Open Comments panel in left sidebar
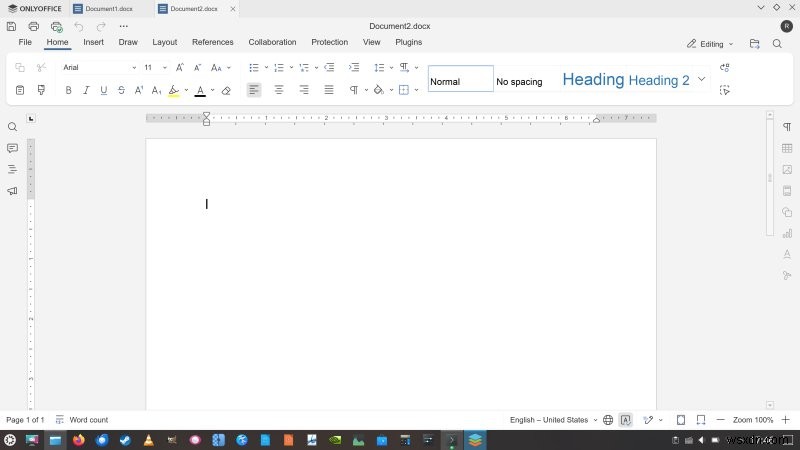Image resolution: width=800 pixels, height=450 pixels. (12, 148)
